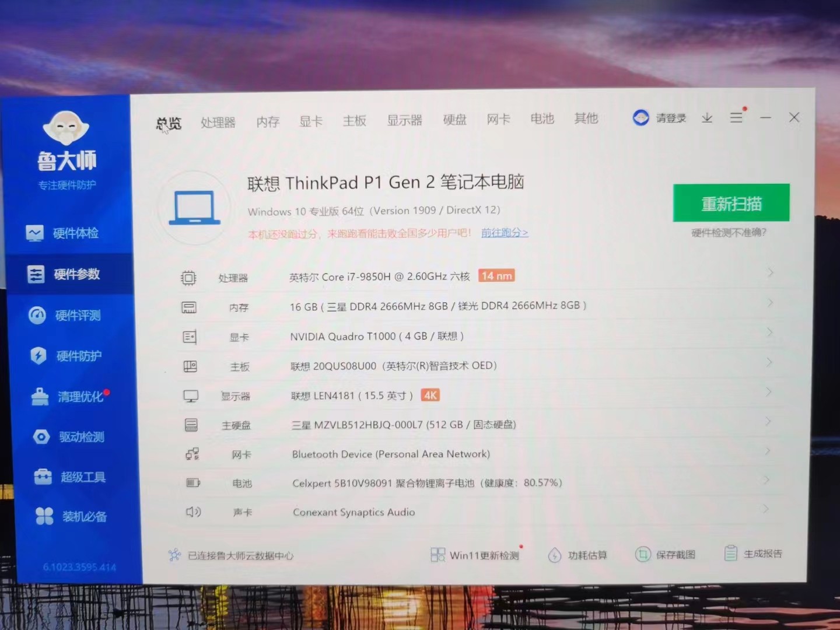
Task: Click the i7-9850H processor description
Action: (380, 276)
